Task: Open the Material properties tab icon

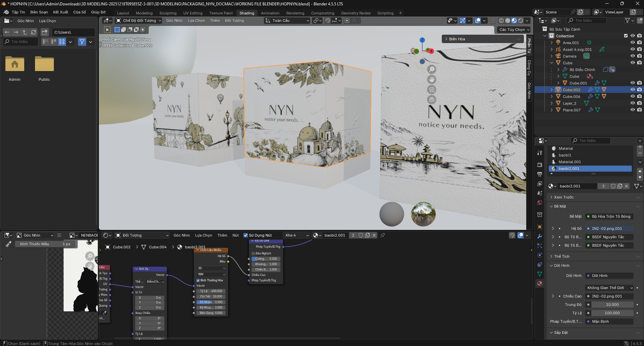Action: click(540, 283)
